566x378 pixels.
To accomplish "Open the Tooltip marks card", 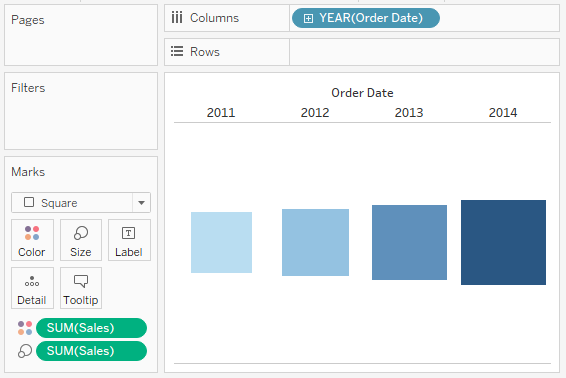I will pos(81,288).
